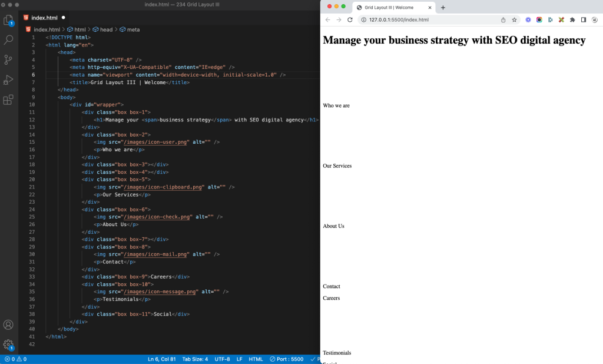Open the Search view in activity bar
The width and height of the screenshot is (603, 364).
point(8,39)
